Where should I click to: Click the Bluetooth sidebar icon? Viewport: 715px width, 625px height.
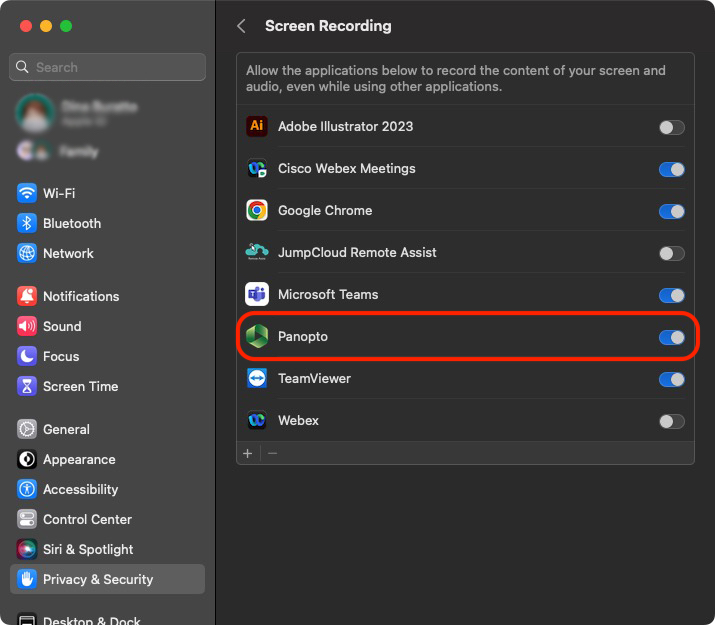[27, 223]
